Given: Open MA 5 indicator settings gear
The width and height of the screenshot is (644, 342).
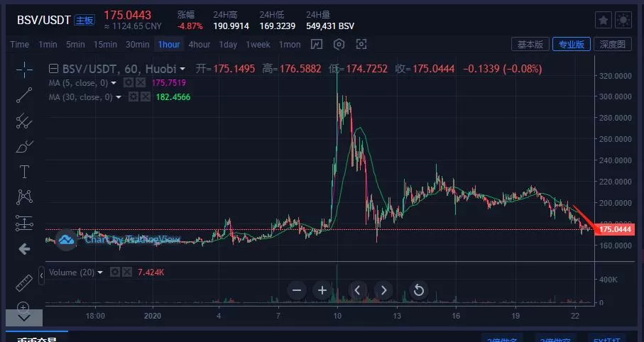Looking at the screenshot, I should [128, 83].
